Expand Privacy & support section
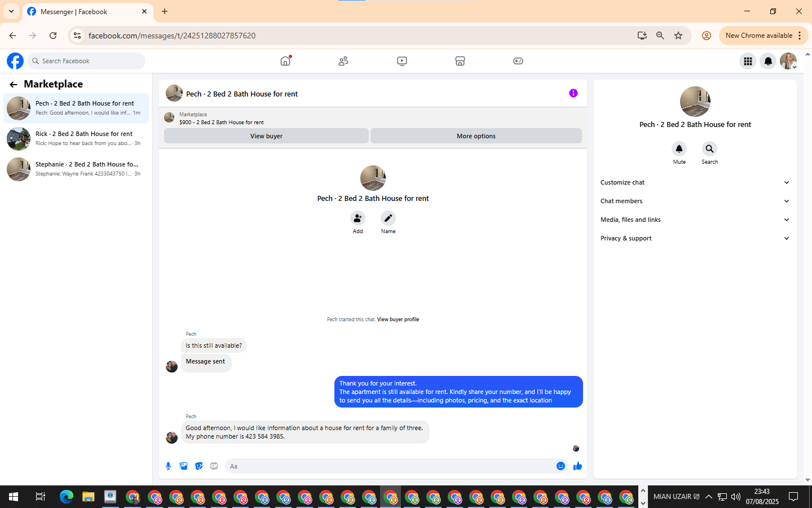This screenshot has width=812, height=508. tap(695, 238)
